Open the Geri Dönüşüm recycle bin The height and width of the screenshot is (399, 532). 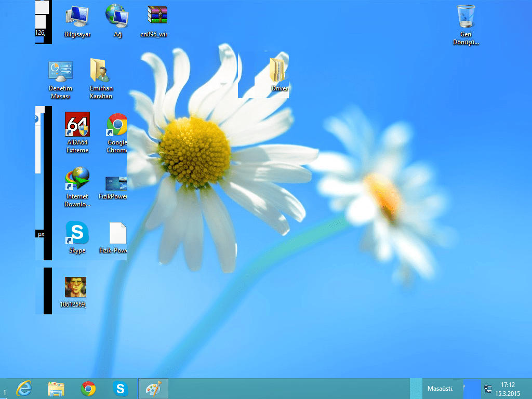point(466,25)
